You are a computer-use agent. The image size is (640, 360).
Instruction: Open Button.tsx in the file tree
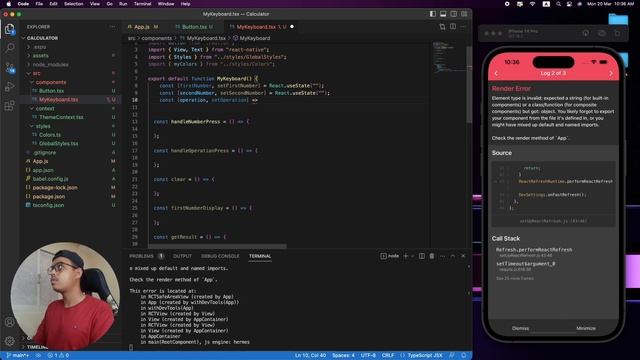51,91
